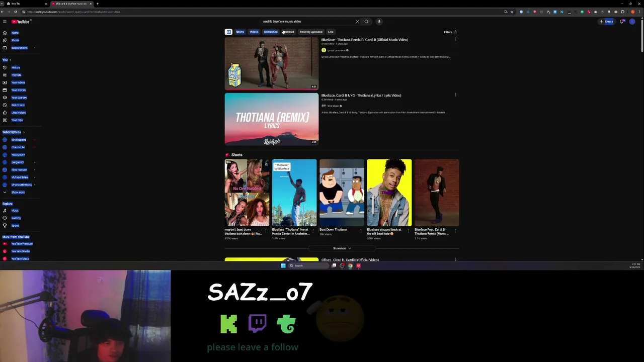644x362 pixels.
Task: Select the All filter chip
Action: [x=228, y=32]
